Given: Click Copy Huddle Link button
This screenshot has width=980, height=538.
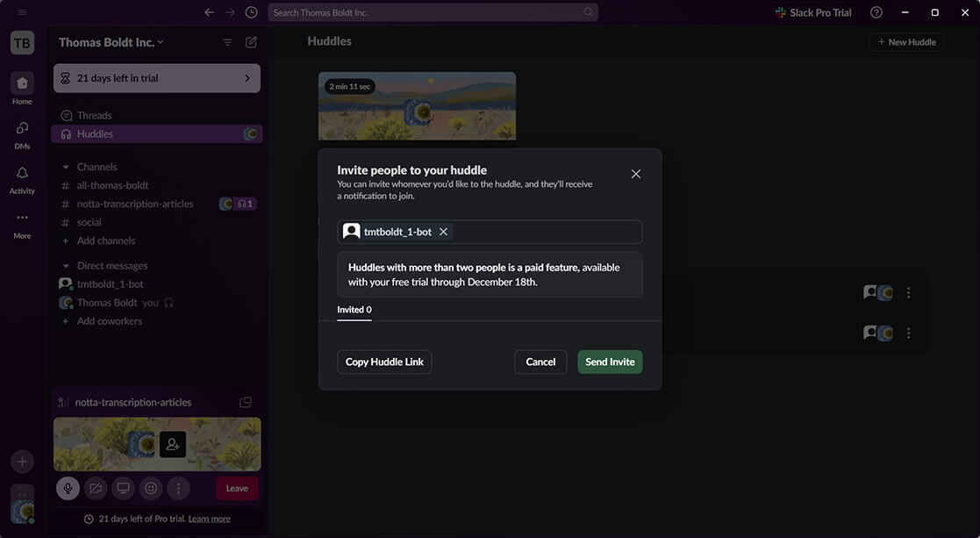Looking at the screenshot, I should point(384,362).
